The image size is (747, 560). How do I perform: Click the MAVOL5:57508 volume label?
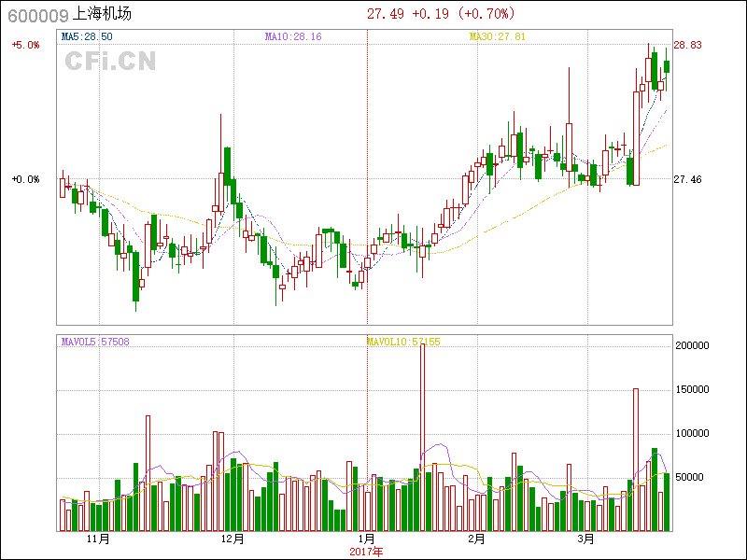[95, 342]
